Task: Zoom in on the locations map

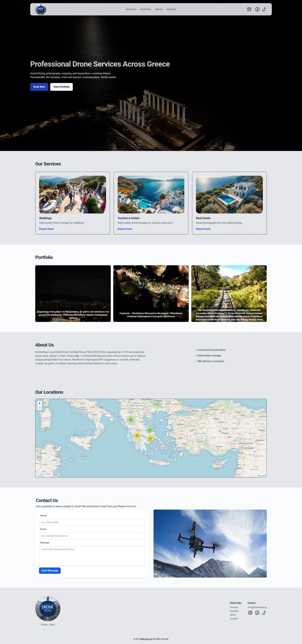Action: [40, 403]
